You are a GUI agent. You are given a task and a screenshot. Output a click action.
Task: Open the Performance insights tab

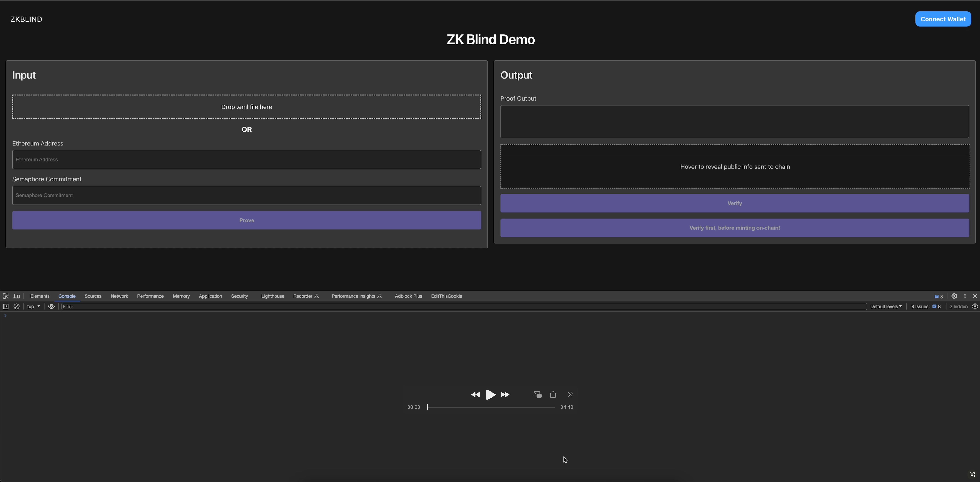tap(356, 296)
